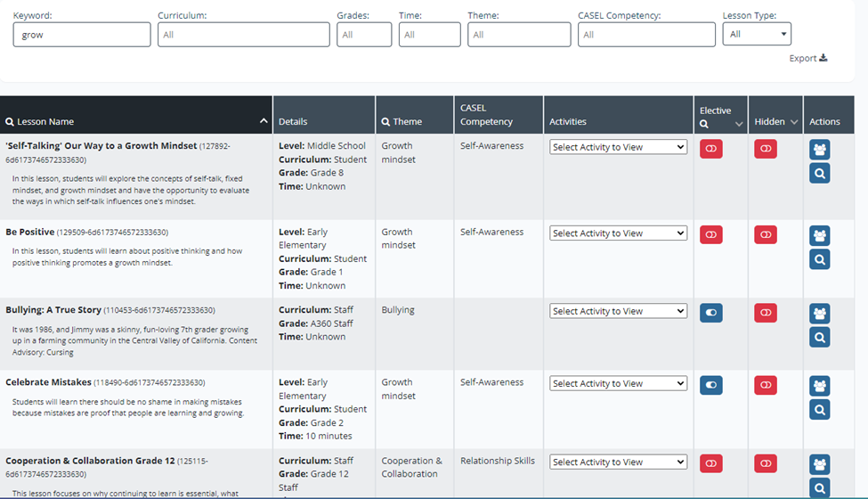This screenshot has height=499, width=868.
Task: Open the CASEL Competency filter field
Action: 645,35
